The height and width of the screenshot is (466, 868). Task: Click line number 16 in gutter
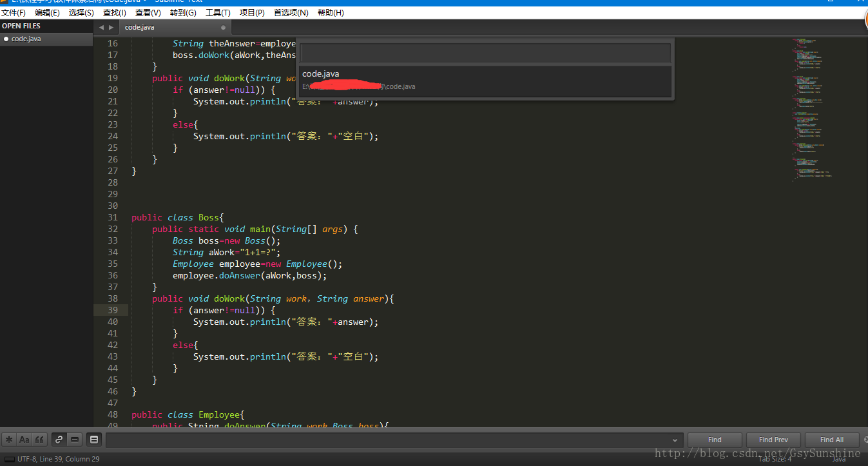112,43
